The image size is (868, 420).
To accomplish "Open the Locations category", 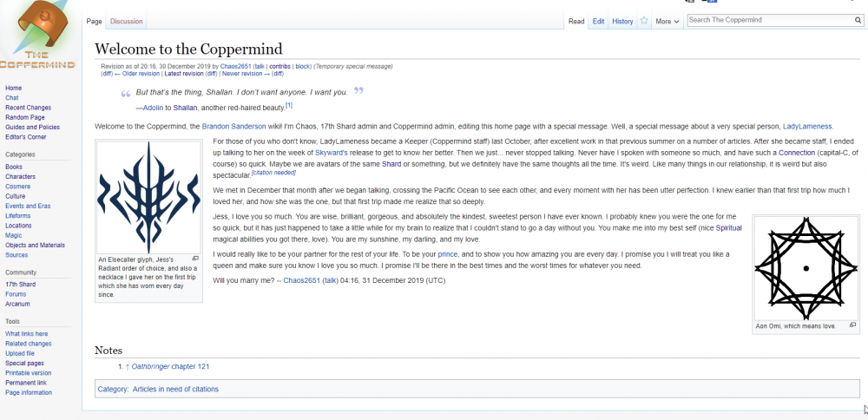I will point(18,226).
